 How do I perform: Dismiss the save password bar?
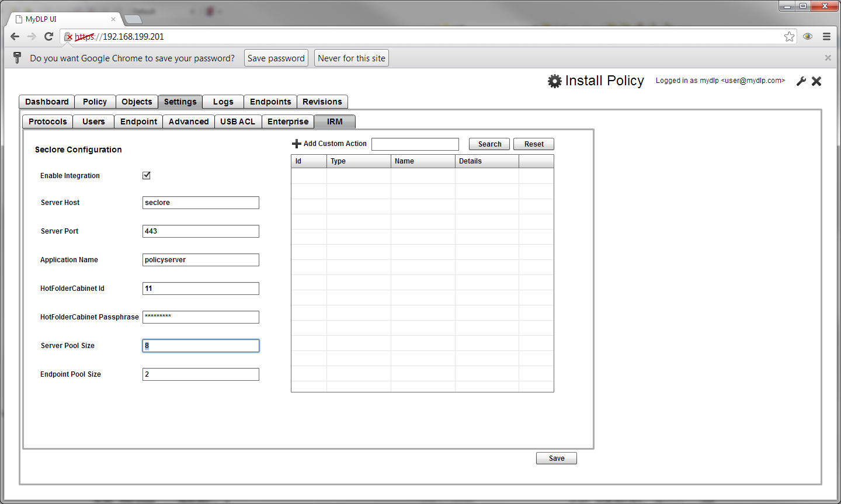click(x=828, y=58)
